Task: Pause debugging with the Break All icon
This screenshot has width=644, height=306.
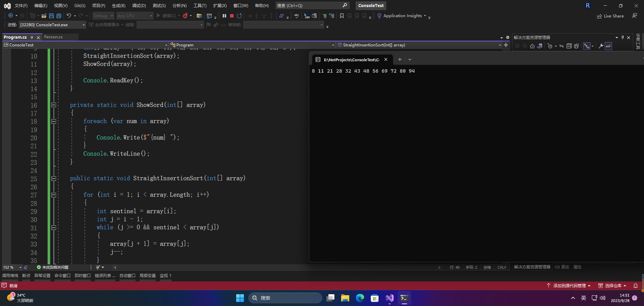Action: 224,16
